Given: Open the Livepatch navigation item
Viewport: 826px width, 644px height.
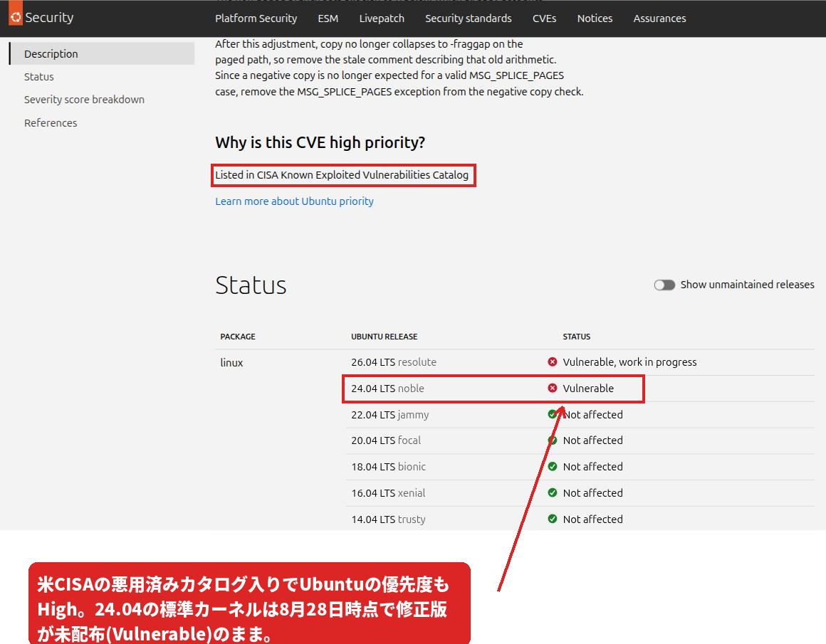Looking at the screenshot, I should pos(382,19).
